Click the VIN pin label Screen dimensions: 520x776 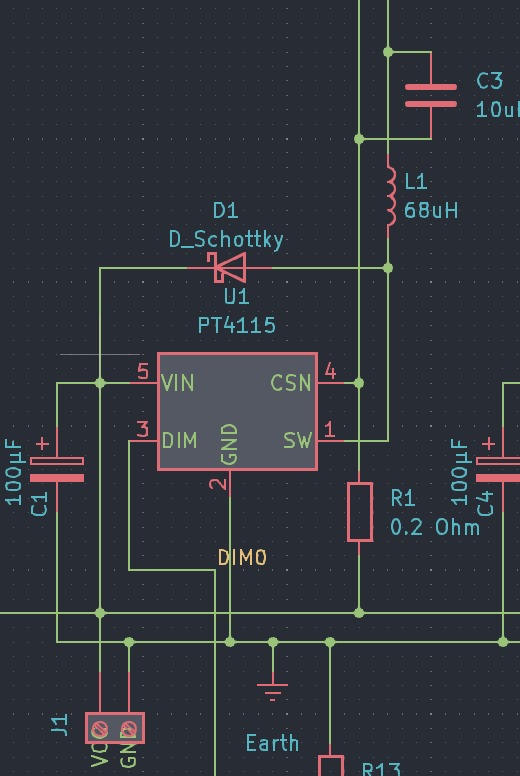(x=178, y=384)
